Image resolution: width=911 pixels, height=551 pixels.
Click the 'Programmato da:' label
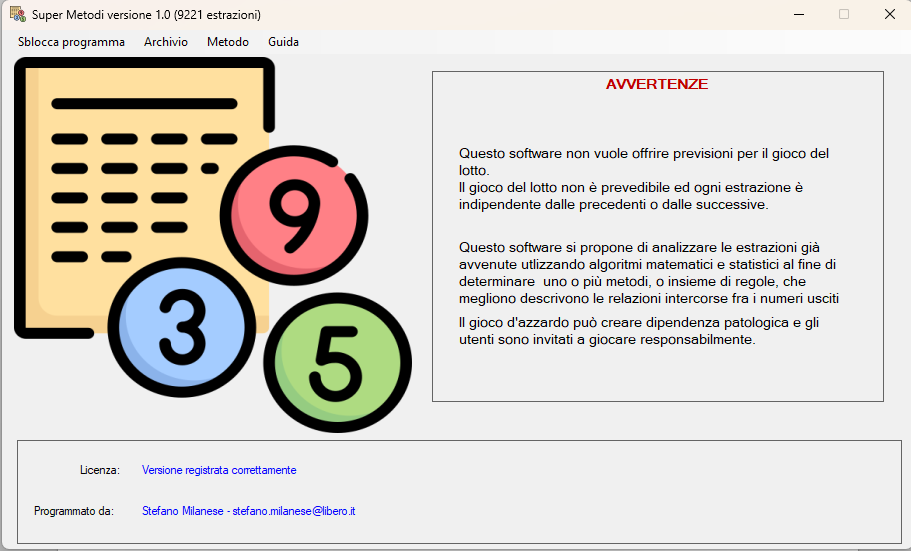pyautogui.click(x=73, y=511)
